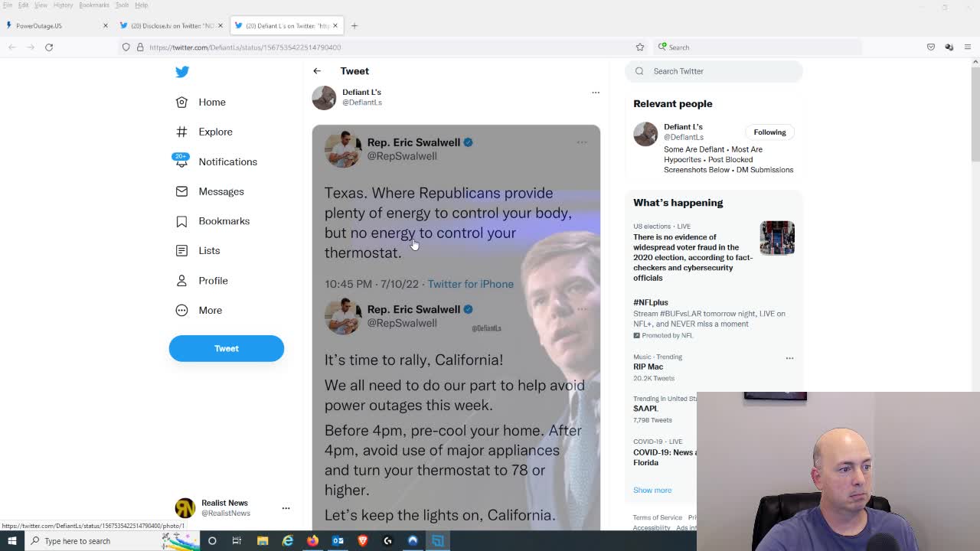Close the Disclose.tv tab
The height and width of the screenshot is (551, 980).
point(220,26)
